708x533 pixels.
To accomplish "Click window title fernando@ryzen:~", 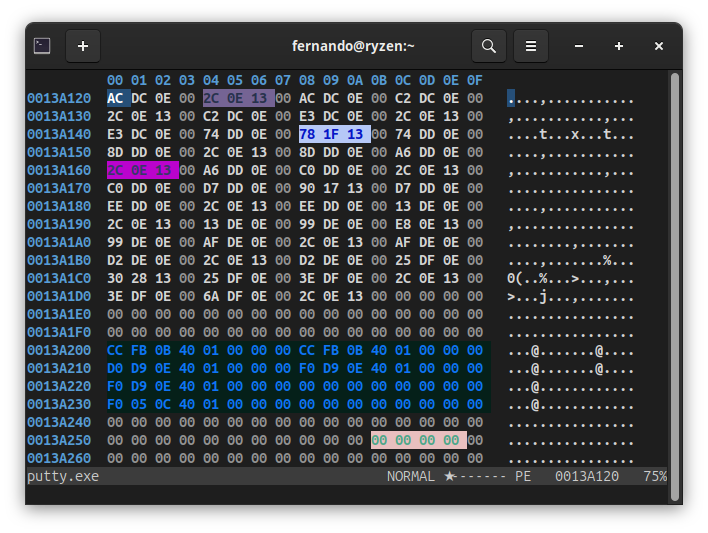I will click(x=353, y=46).
